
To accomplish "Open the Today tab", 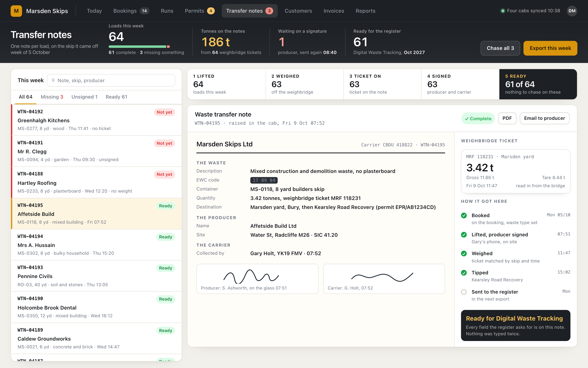I will pyautogui.click(x=94, y=11).
